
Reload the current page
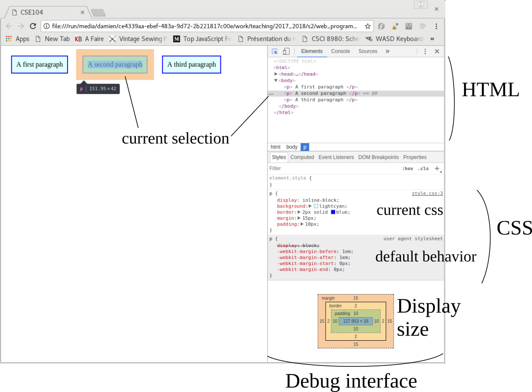pyautogui.click(x=33, y=26)
